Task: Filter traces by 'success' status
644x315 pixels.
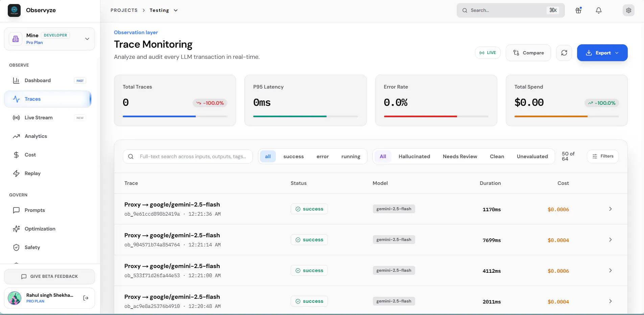Action: click(293, 156)
